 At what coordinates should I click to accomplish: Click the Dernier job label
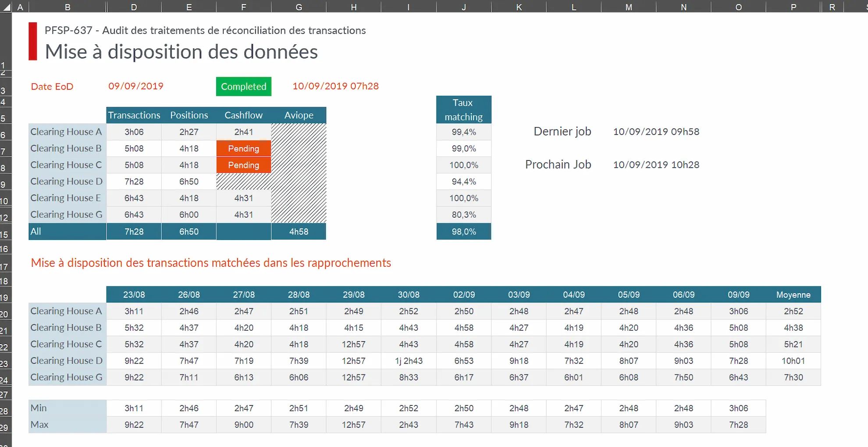562,131
